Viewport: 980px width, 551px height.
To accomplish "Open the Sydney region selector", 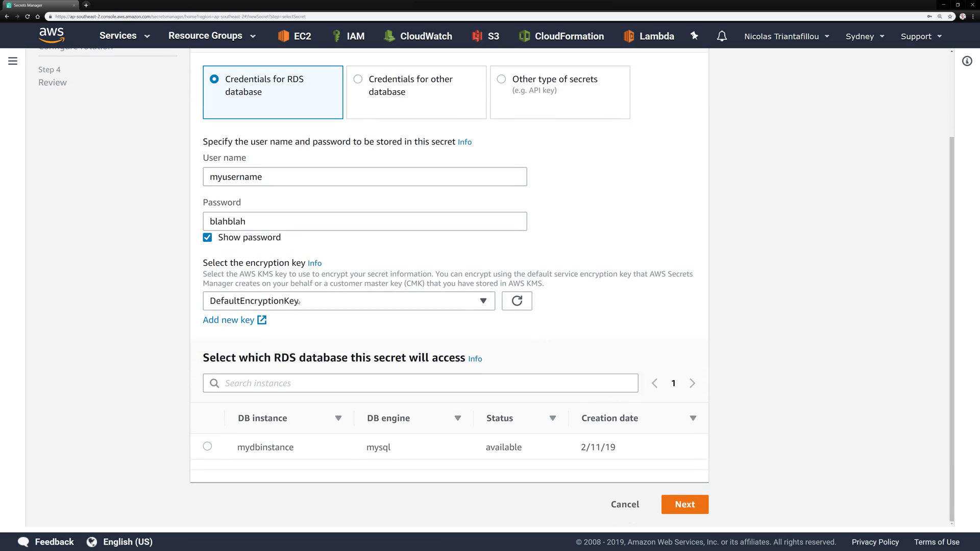I will pos(865,36).
